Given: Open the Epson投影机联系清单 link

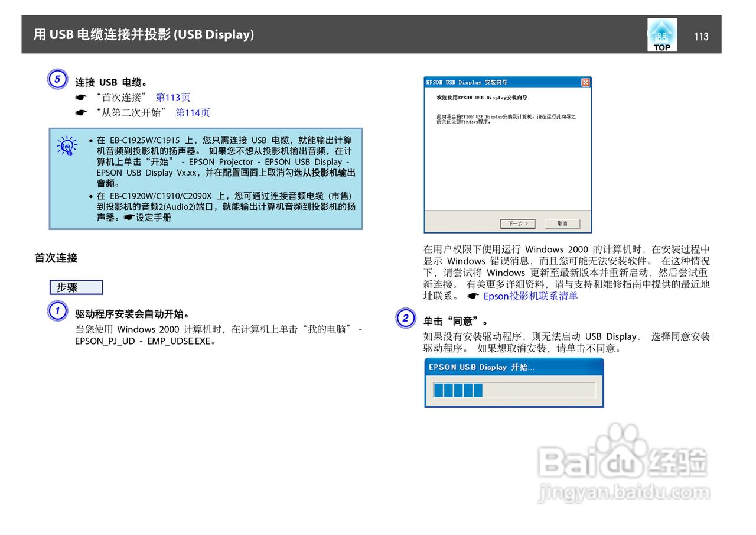Looking at the screenshot, I should (x=530, y=296).
